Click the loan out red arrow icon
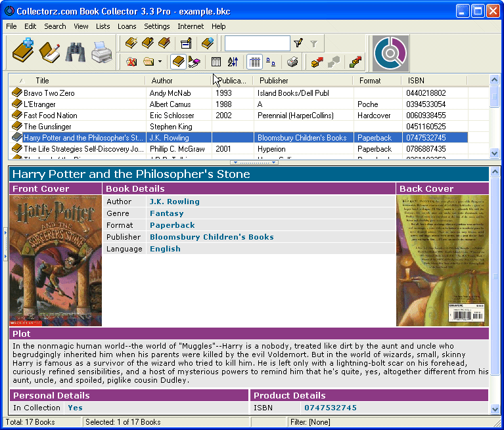This screenshot has width=504, height=430. click(317, 62)
